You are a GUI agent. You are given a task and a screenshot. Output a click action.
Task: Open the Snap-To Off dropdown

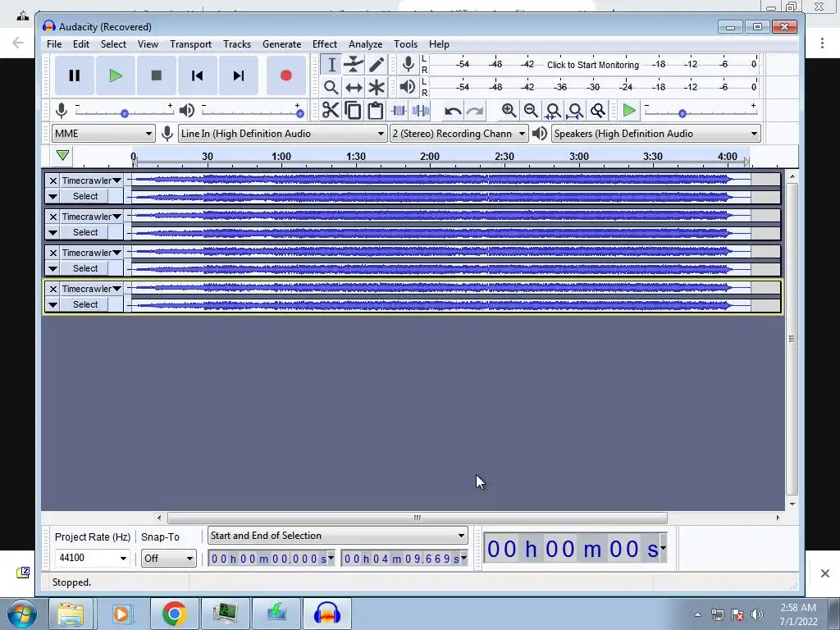[168, 558]
